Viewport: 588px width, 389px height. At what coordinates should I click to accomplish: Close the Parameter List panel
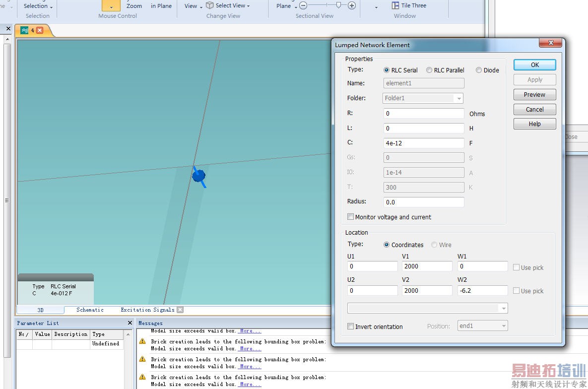130,323
